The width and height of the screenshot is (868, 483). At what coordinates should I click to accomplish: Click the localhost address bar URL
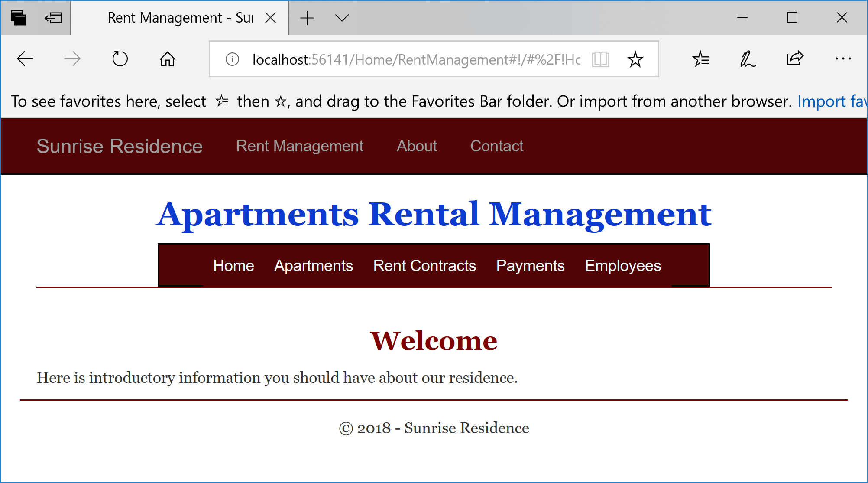coord(416,59)
